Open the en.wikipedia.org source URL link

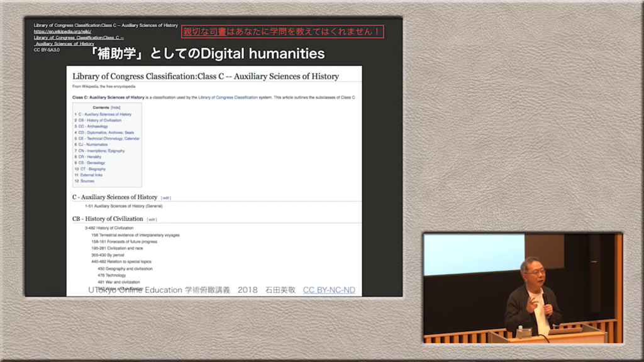79,37
